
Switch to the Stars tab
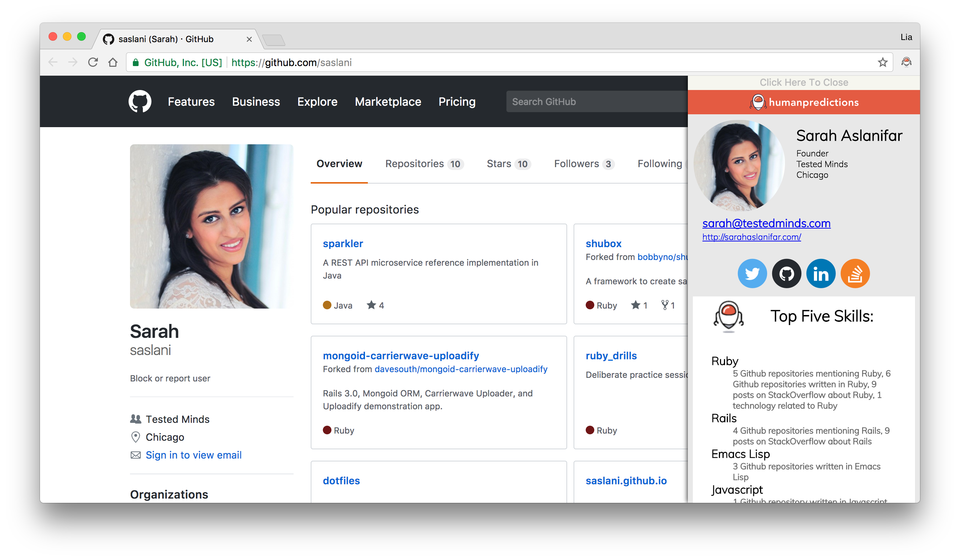coord(508,164)
